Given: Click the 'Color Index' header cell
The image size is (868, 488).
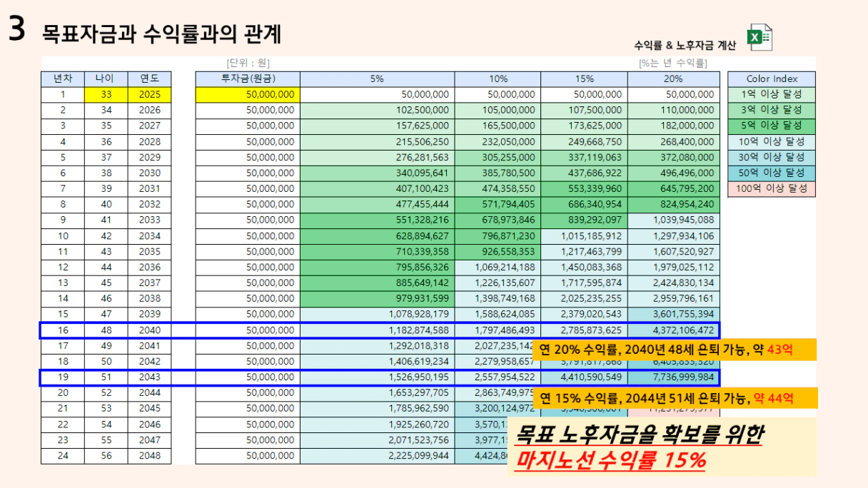Looking at the screenshot, I should tap(771, 78).
